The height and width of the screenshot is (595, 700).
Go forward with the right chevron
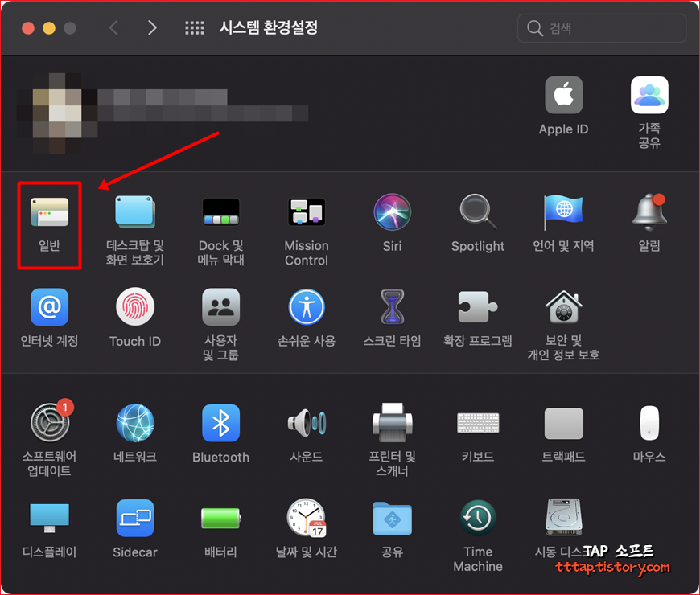click(x=152, y=27)
